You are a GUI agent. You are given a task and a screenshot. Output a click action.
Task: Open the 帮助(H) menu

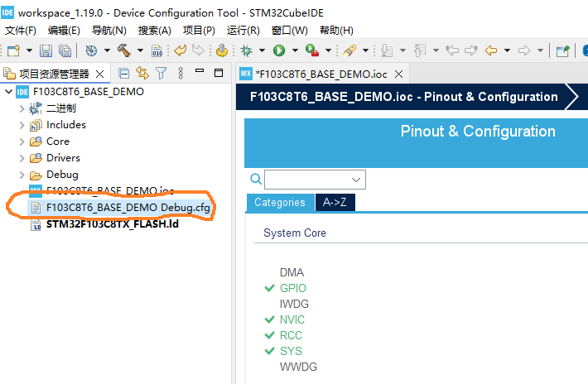(x=336, y=31)
